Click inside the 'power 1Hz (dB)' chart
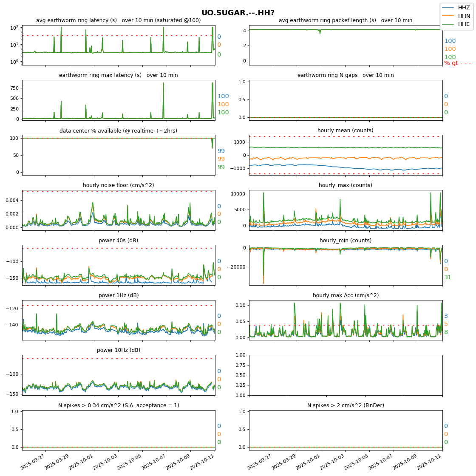This screenshot has width=476, height=476. tap(118, 320)
